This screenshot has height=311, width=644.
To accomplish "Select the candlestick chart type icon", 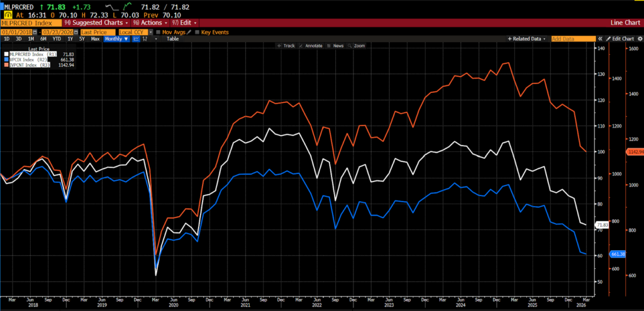I will point(146,39).
